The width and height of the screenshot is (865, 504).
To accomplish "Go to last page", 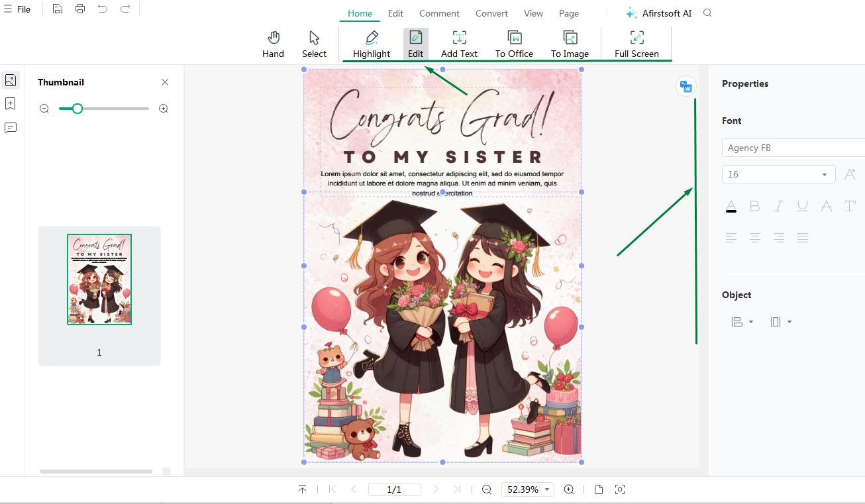I will [x=457, y=489].
